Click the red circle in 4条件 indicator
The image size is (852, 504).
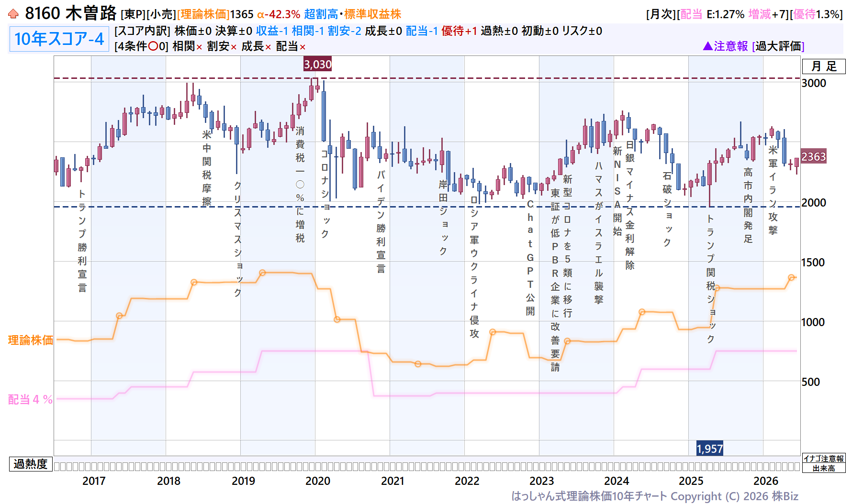(153, 46)
